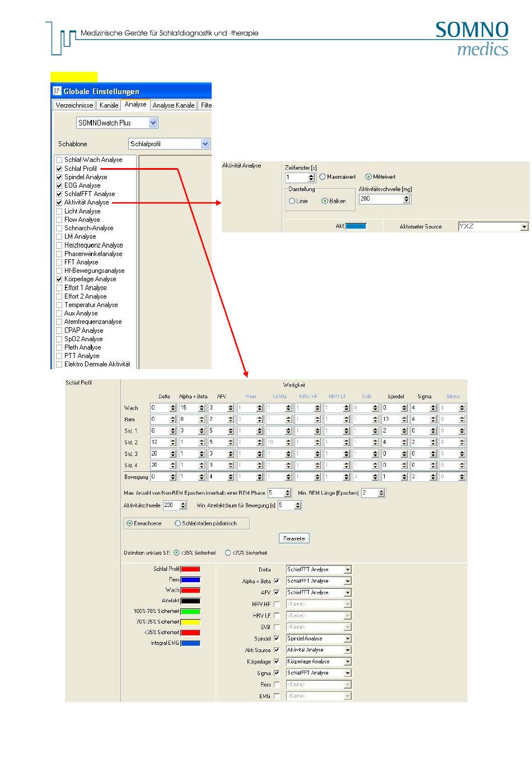Enable the Rem source checkbox
The image size is (532, 767).
point(277,685)
